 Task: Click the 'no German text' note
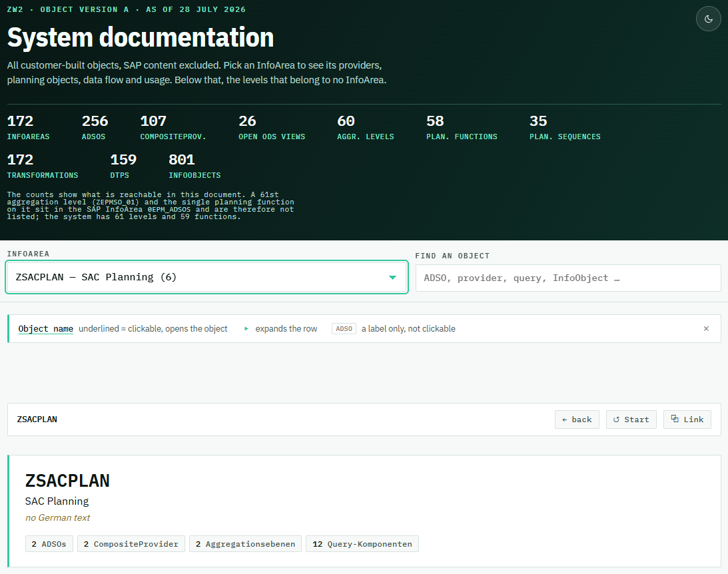pyautogui.click(x=57, y=518)
